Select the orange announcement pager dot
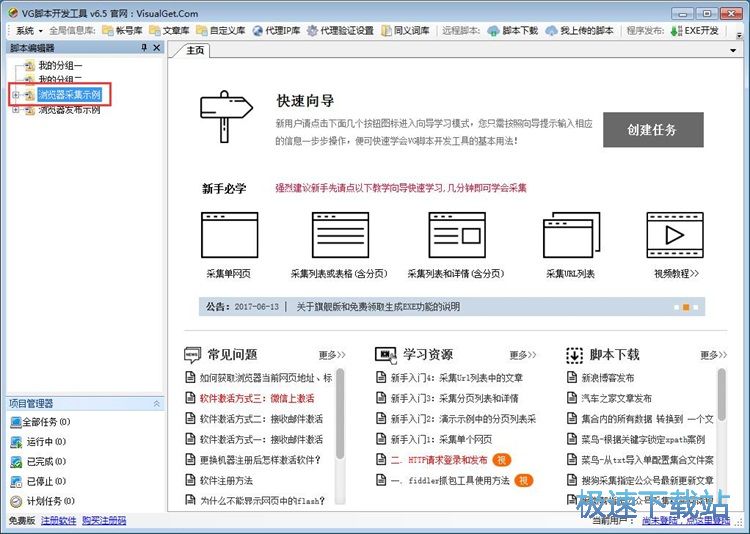This screenshot has width=750, height=534. [x=685, y=307]
